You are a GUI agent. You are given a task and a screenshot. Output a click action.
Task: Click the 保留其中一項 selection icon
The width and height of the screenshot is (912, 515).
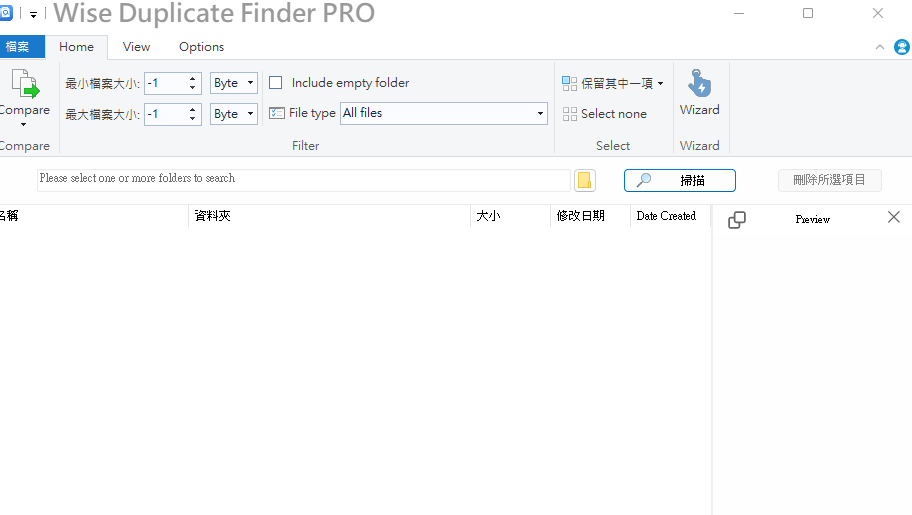[569, 84]
